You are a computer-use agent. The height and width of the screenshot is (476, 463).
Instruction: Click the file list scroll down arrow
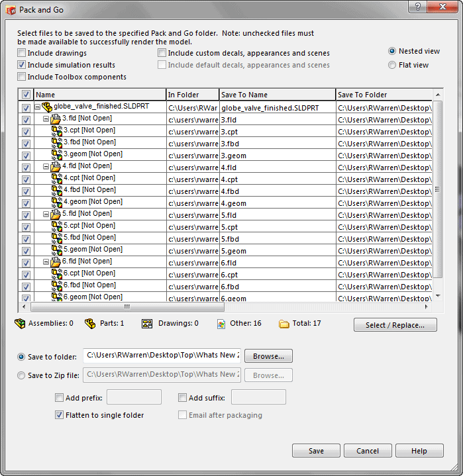438,296
